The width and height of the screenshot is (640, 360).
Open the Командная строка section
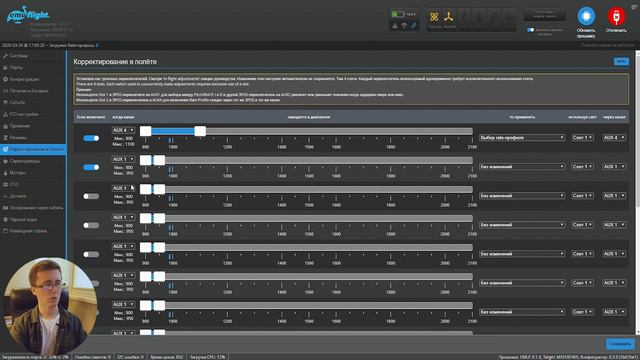[33, 231]
